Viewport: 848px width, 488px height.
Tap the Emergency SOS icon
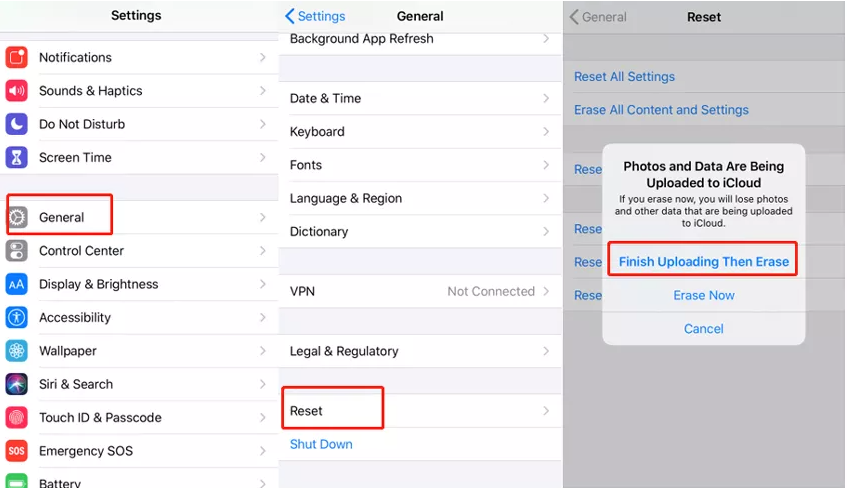[16, 451]
